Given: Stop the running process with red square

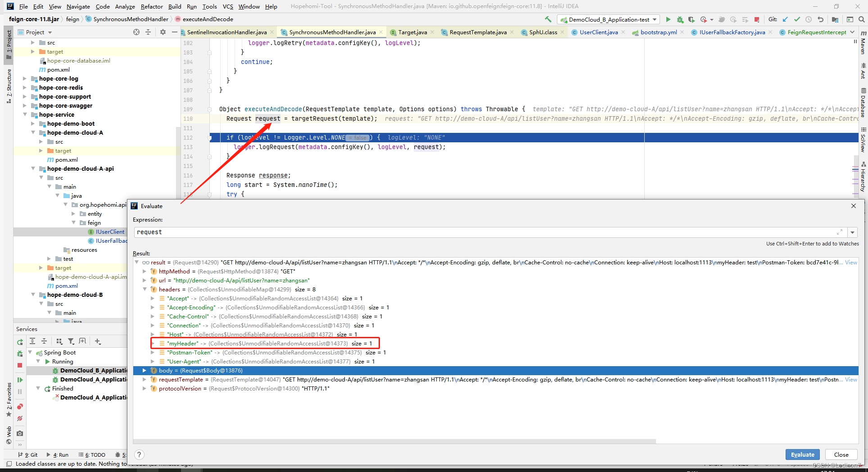Looking at the screenshot, I should click(757, 19).
